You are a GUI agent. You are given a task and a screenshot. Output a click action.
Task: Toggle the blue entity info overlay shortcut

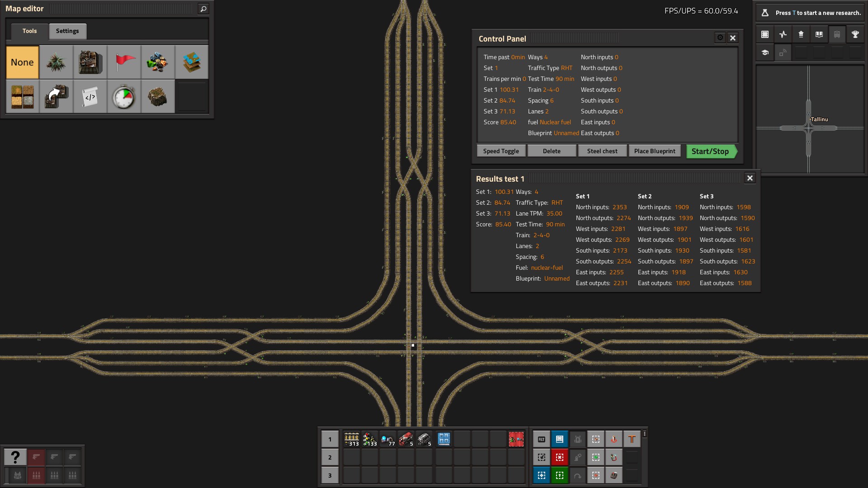click(x=560, y=439)
